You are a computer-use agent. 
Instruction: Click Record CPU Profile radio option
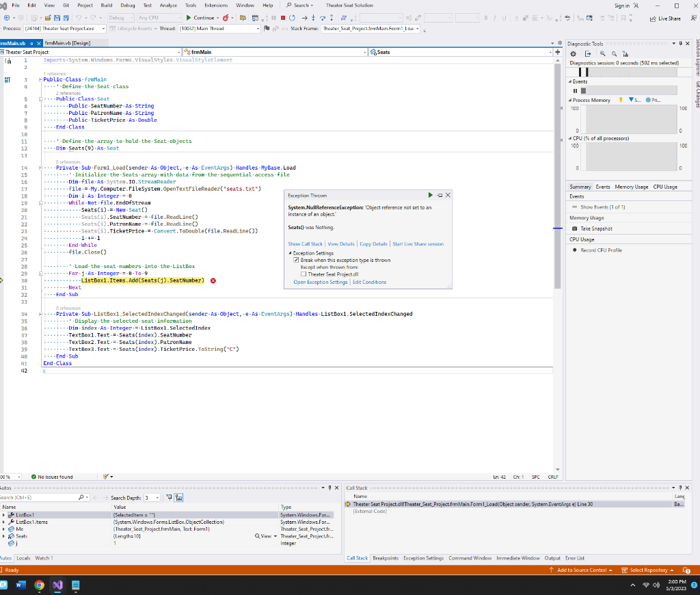(x=574, y=250)
